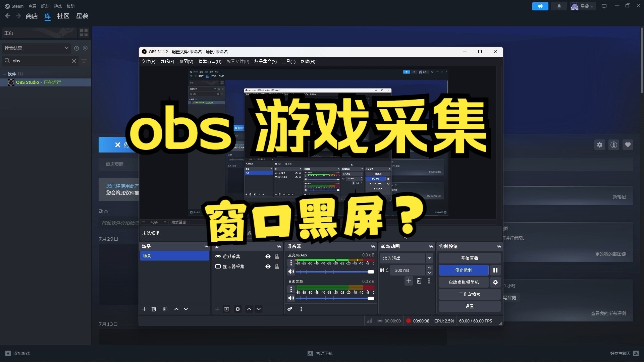Switch Steam library to grid view icon
This screenshot has width=644, height=362.
coord(84,33)
